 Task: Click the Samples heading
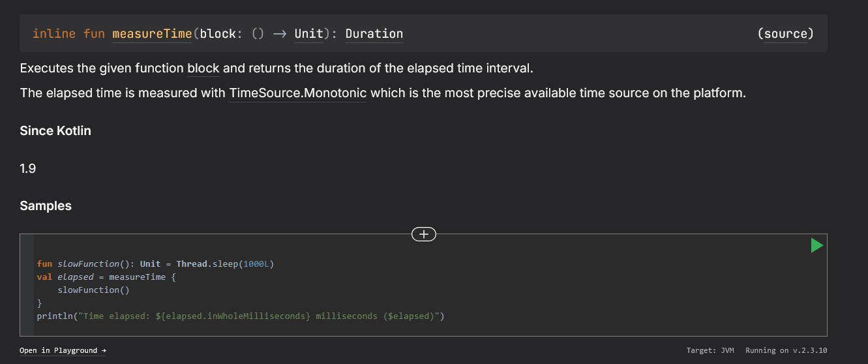(x=46, y=205)
